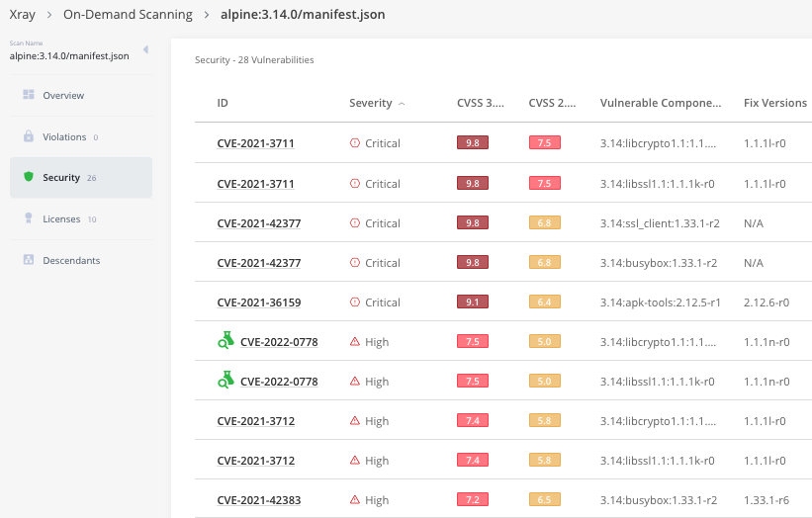Sort by the Fix Versions column header

pyautogui.click(x=774, y=103)
